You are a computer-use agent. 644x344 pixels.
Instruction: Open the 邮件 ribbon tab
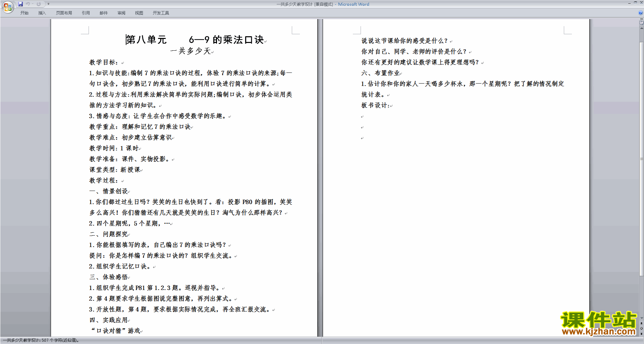click(x=104, y=13)
